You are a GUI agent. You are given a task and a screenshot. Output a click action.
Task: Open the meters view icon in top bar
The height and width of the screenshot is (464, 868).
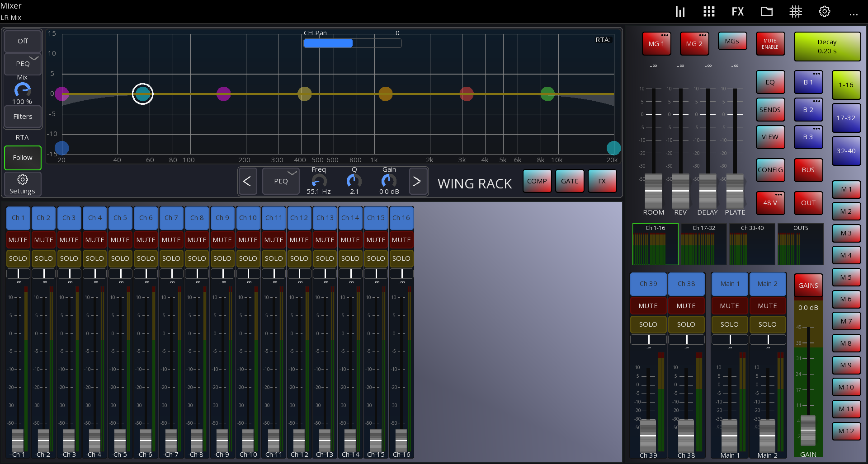pyautogui.click(x=680, y=11)
